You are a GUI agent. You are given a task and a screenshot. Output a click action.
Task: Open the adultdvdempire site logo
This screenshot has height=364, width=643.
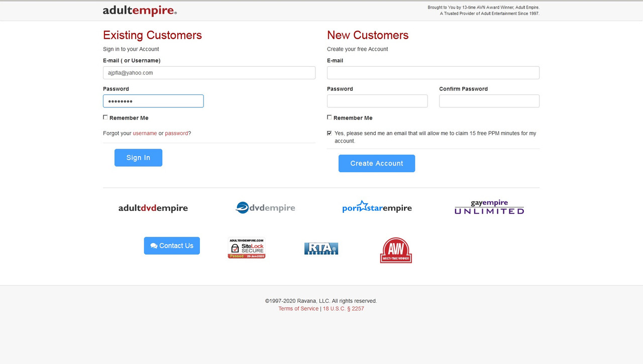[x=153, y=208]
